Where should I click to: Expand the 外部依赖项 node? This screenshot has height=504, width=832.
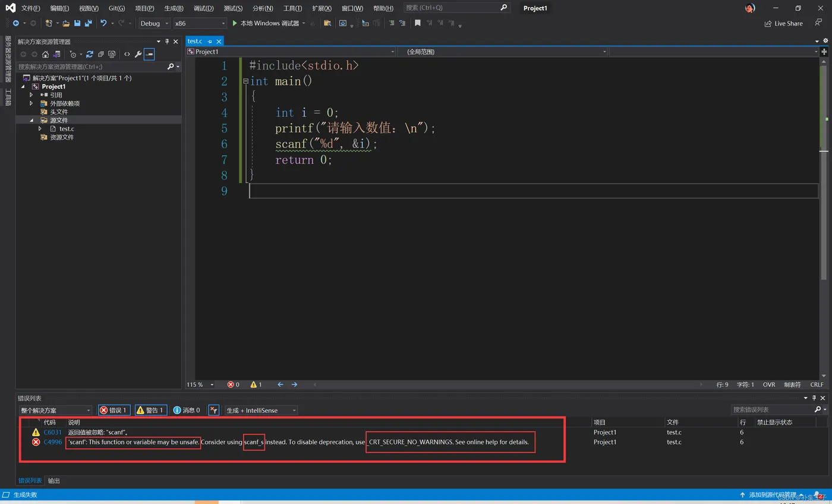(31, 103)
